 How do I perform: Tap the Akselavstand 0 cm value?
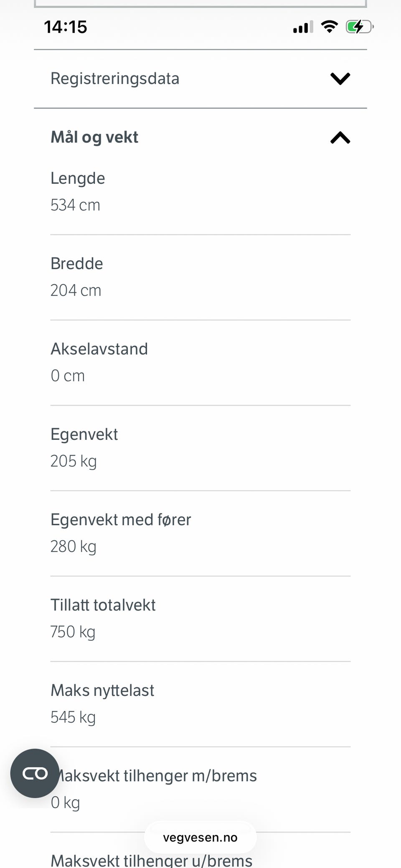68,376
